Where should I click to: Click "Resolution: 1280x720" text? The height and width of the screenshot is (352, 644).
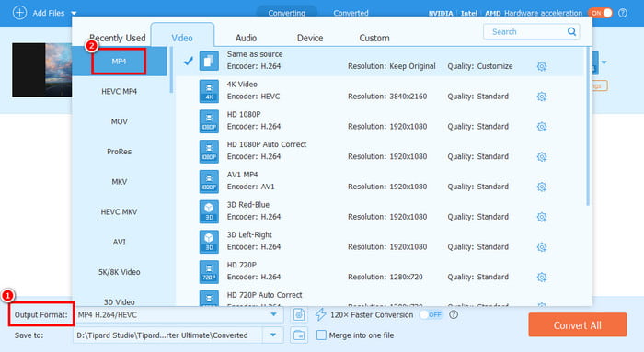click(385, 277)
